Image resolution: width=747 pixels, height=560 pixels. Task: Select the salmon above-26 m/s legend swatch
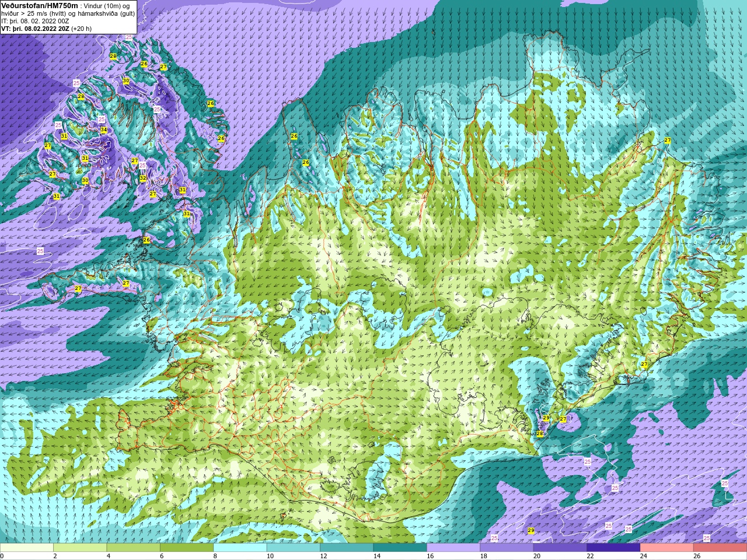[x=720, y=548]
